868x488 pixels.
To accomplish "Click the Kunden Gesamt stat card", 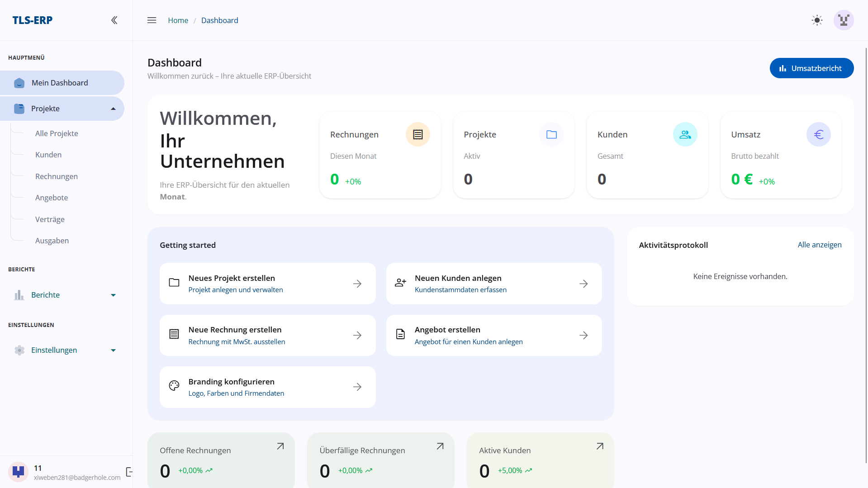I will click(x=647, y=155).
